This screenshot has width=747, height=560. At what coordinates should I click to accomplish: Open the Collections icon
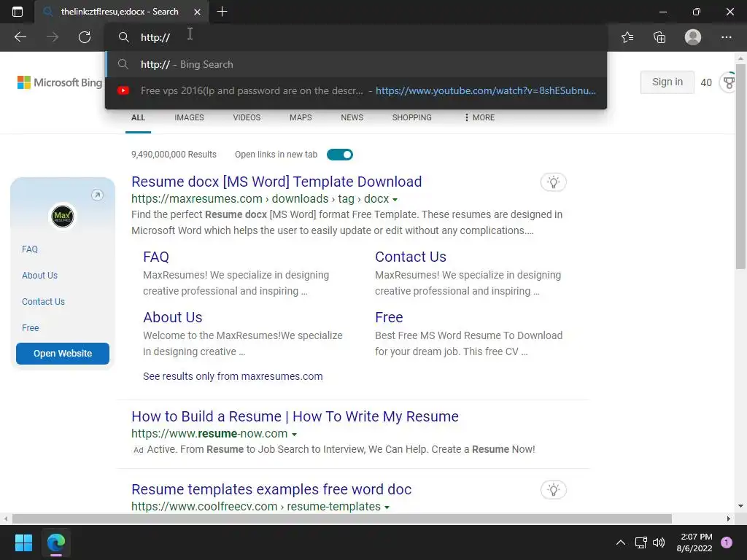point(659,37)
